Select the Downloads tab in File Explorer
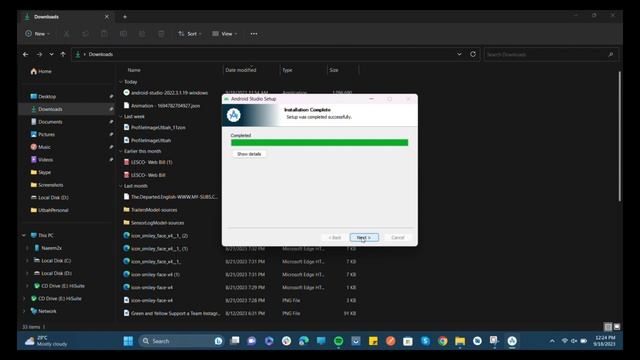 coord(65,17)
